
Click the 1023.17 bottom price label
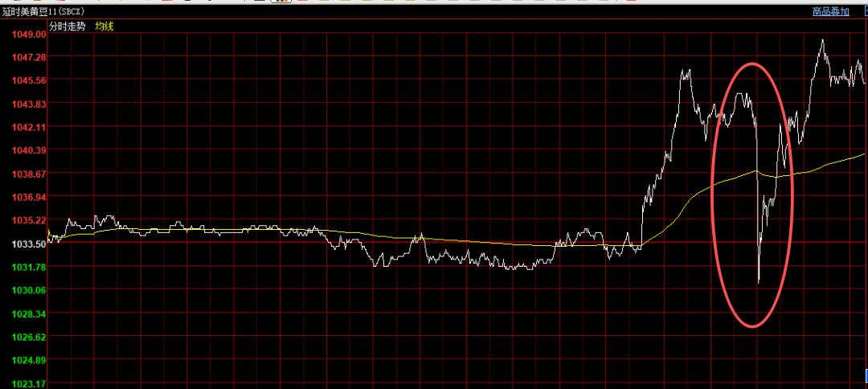[29, 383]
